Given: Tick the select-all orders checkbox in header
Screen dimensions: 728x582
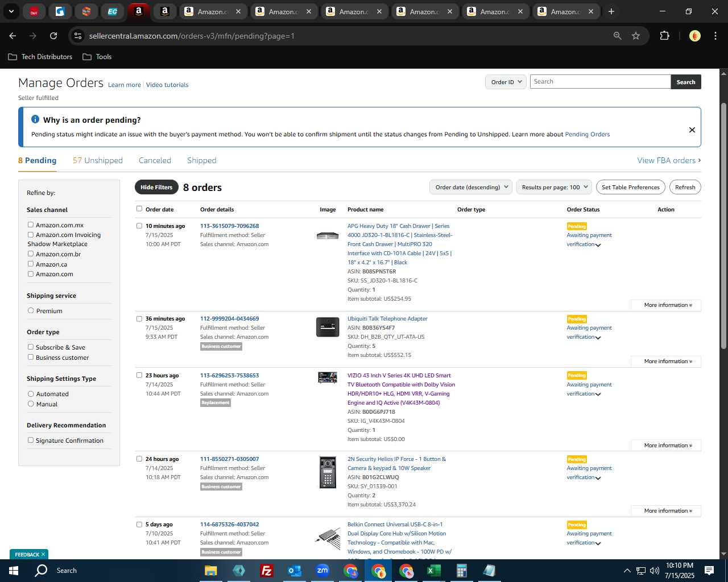Looking at the screenshot, I should (139, 209).
